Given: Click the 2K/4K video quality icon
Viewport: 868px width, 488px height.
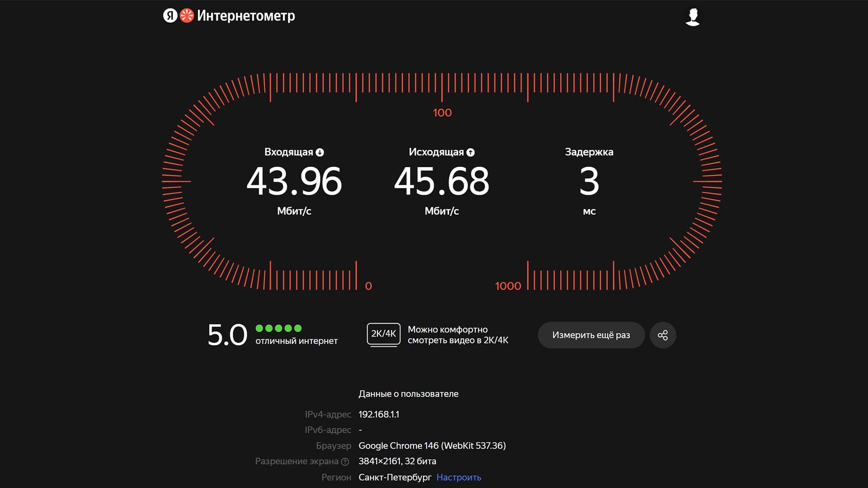Looking at the screenshot, I should pos(383,334).
